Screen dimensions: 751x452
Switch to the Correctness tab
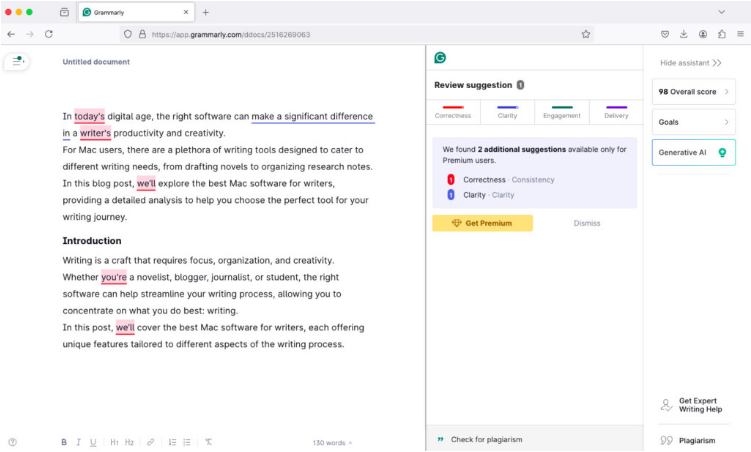coord(453,112)
